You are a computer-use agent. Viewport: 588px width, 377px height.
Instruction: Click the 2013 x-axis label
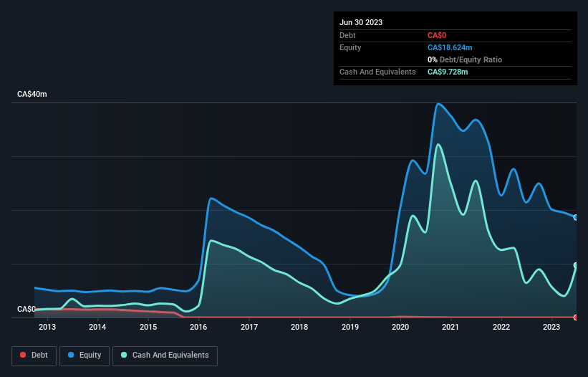point(47,327)
